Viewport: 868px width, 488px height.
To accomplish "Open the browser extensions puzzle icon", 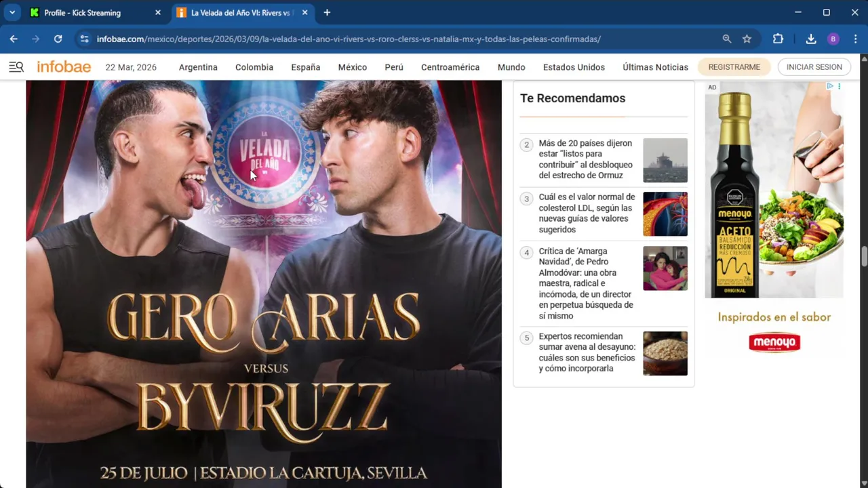I will (778, 39).
